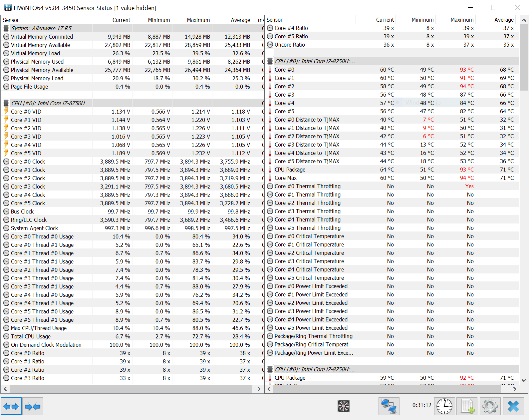Click the left pane's horizontal scrollbar right arrow

[259, 389]
